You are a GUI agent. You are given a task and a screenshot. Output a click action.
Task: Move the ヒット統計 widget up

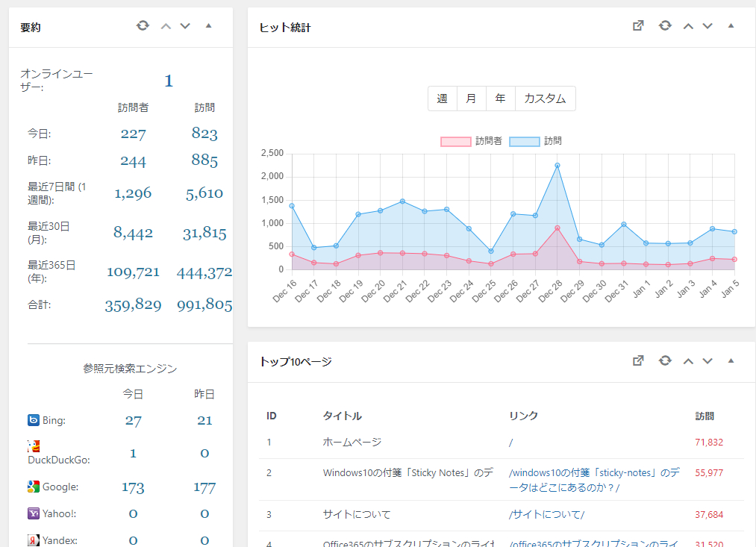click(x=689, y=26)
